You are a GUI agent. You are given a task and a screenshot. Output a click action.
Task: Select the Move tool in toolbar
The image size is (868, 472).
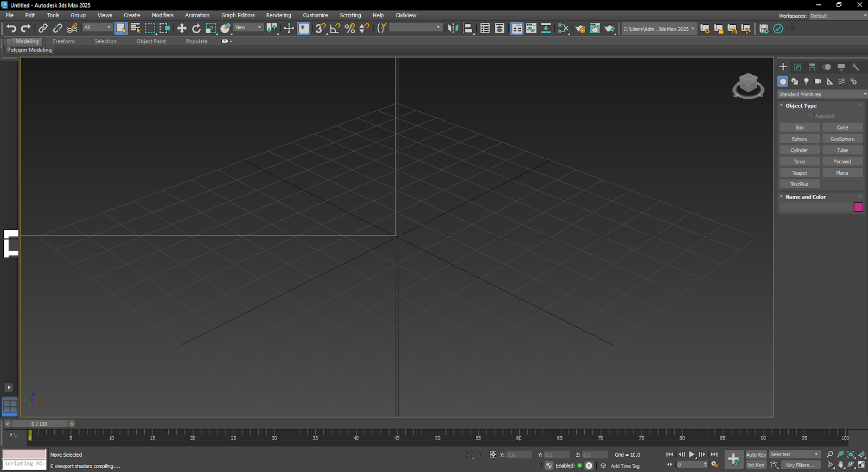click(182, 29)
